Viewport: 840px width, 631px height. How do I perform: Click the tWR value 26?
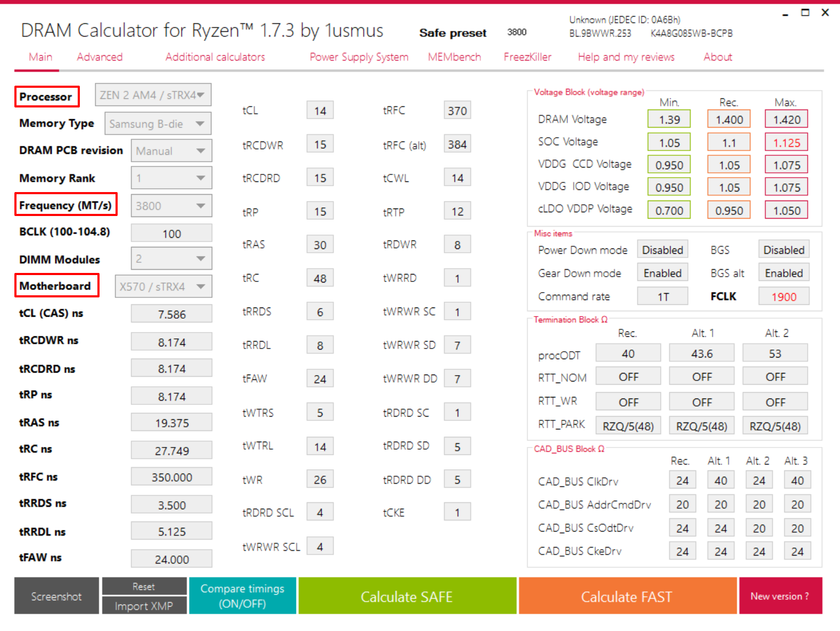pos(320,479)
